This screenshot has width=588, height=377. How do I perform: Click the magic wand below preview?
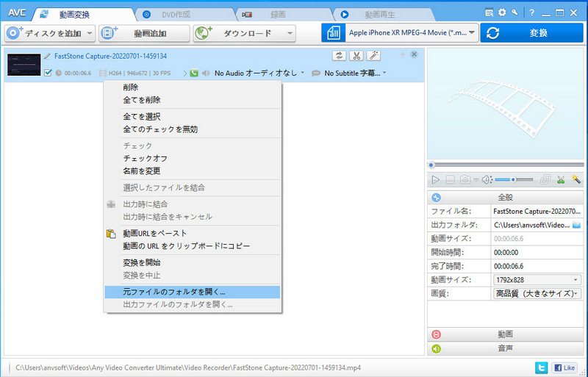[x=576, y=179]
